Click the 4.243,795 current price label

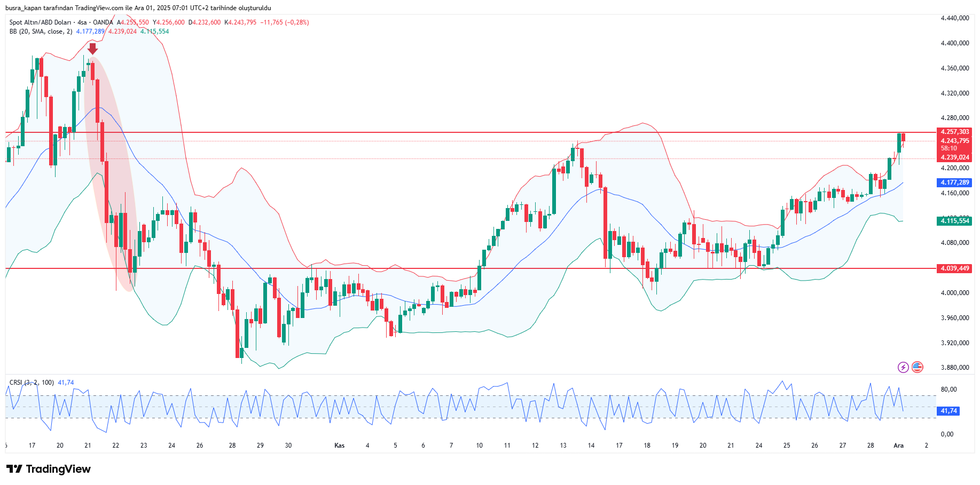[x=954, y=141]
